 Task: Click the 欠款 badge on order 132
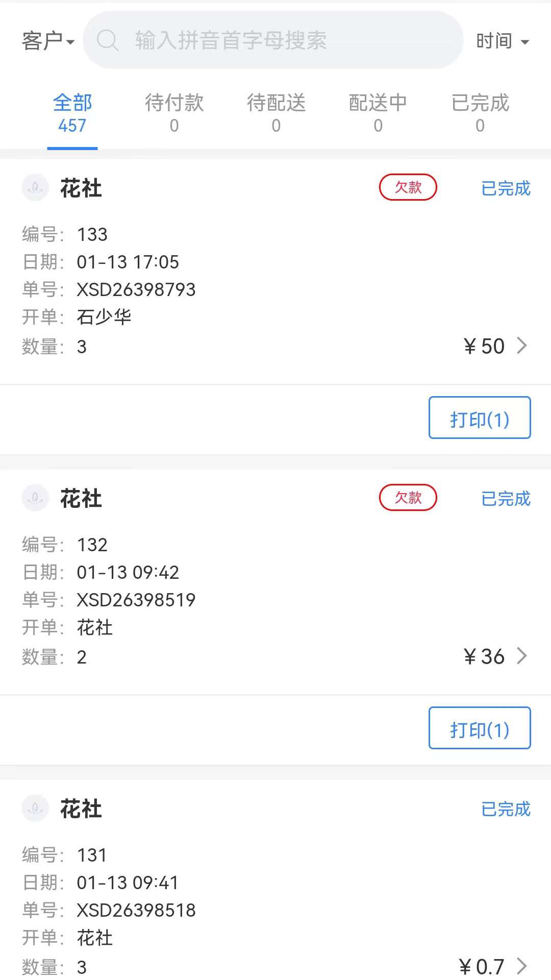tap(408, 498)
